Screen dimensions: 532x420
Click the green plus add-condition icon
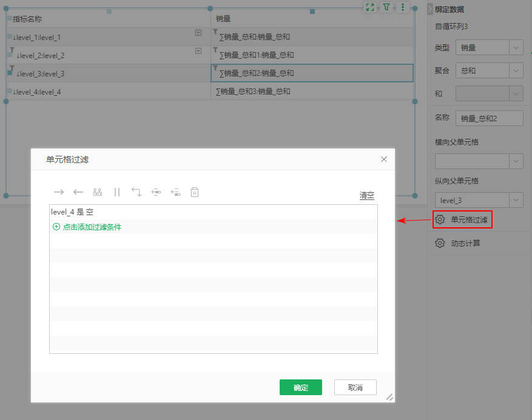[x=56, y=227]
